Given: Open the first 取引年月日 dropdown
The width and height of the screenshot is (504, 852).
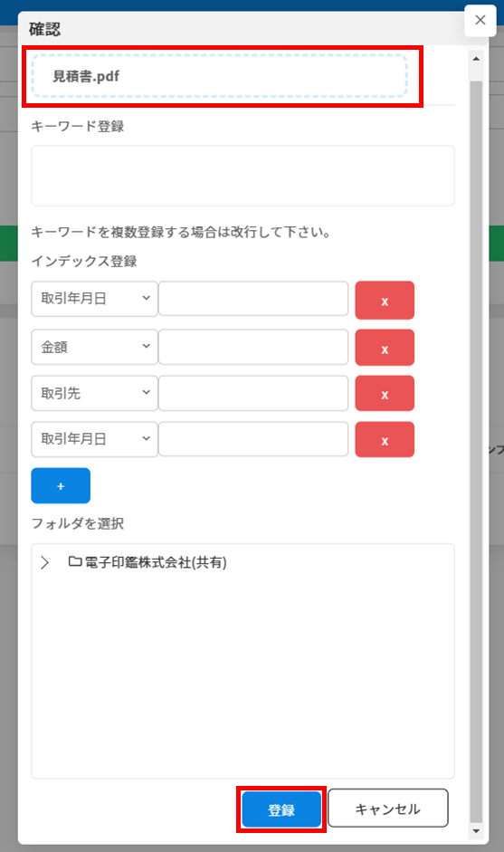Looking at the screenshot, I should coord(94,298).
